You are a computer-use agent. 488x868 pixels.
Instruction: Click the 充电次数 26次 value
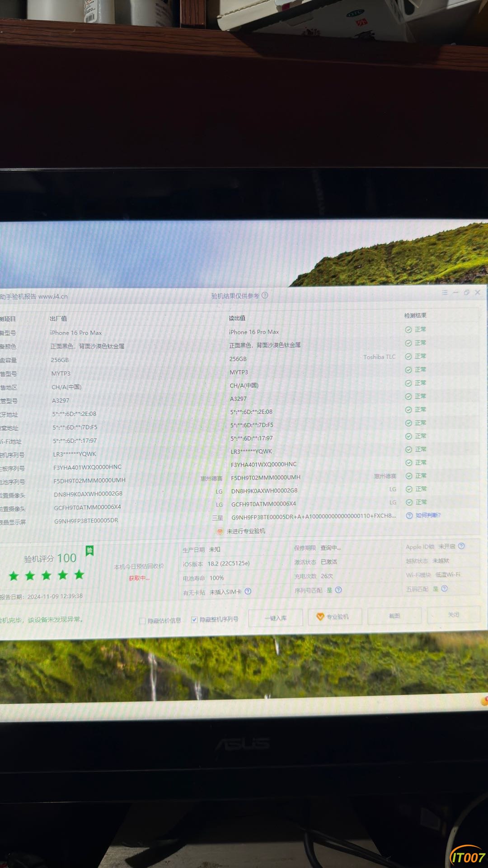pyautogui.click(x=327, y=576)
